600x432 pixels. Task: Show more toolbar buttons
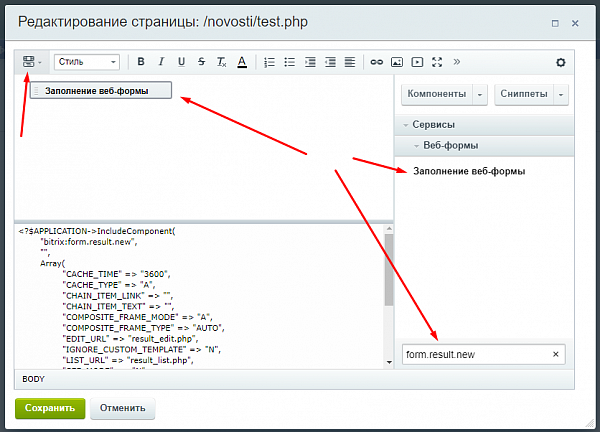457,62
